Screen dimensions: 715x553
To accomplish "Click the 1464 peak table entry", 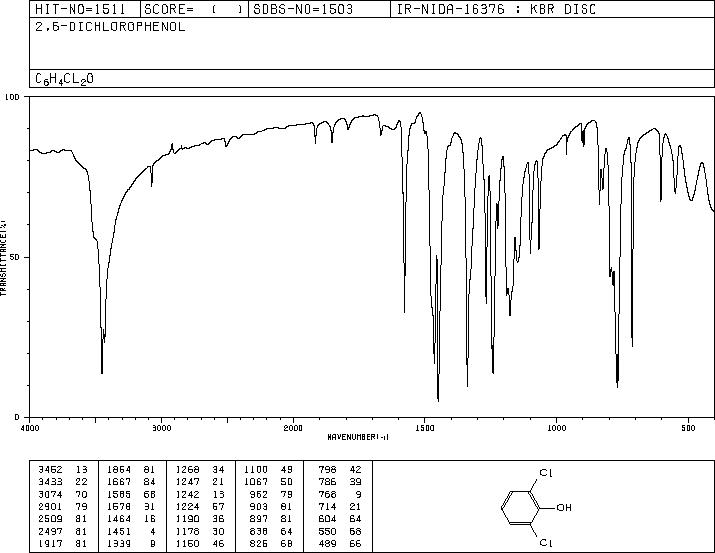I will (131, 519).
